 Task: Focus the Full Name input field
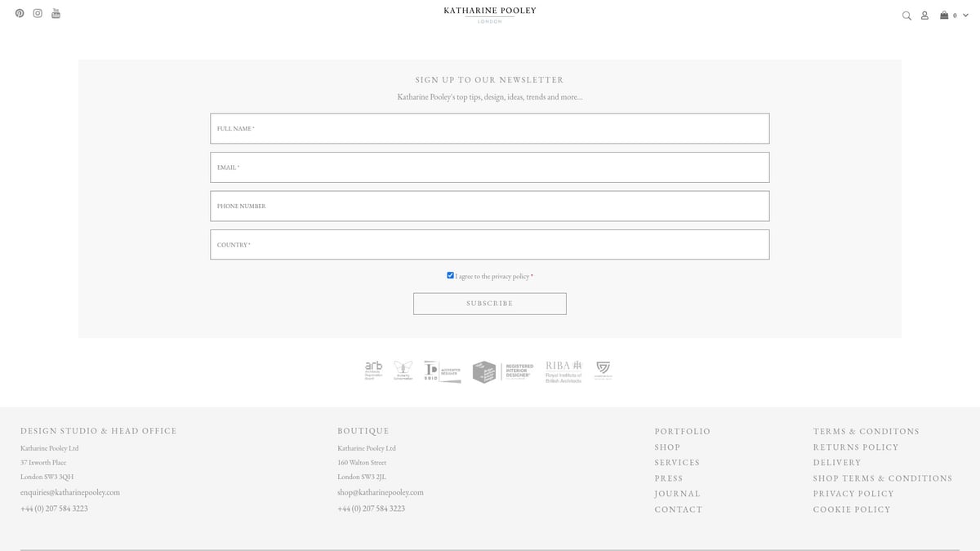489,129
